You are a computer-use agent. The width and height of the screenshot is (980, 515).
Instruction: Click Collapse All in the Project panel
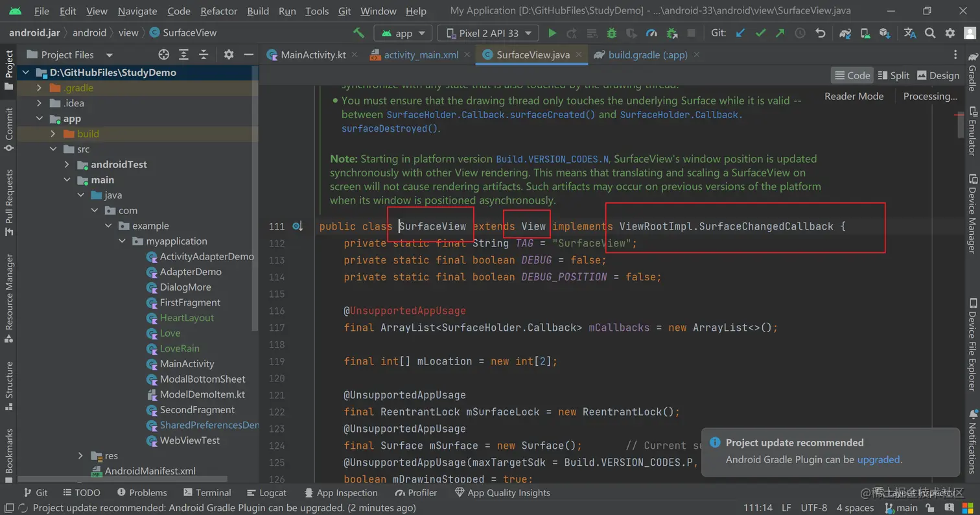pos(204,55)
